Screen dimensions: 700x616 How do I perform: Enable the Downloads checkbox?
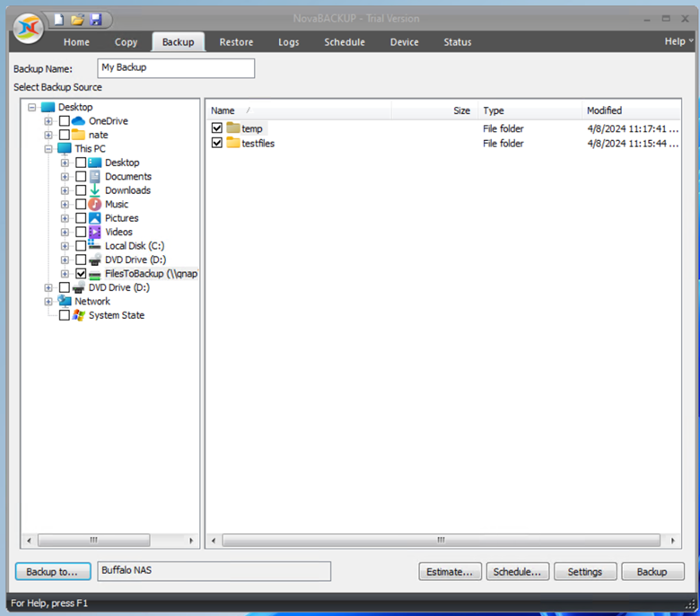pos(81,190)
